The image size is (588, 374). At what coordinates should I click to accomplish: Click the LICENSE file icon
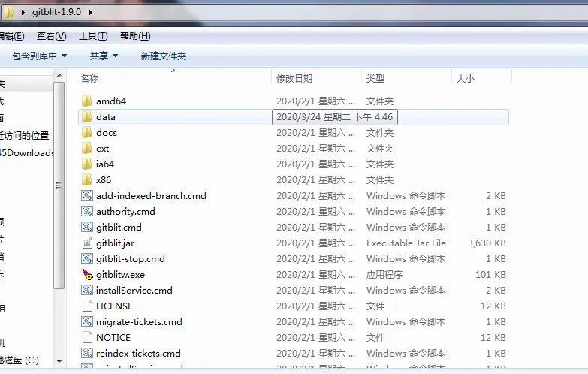[x=87, y=306]
